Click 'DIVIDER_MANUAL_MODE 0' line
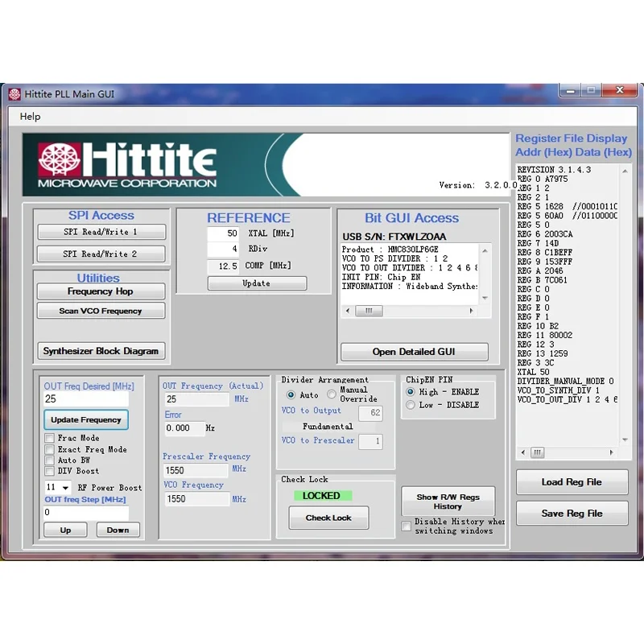The image size is (644, 644). [566, 381]
